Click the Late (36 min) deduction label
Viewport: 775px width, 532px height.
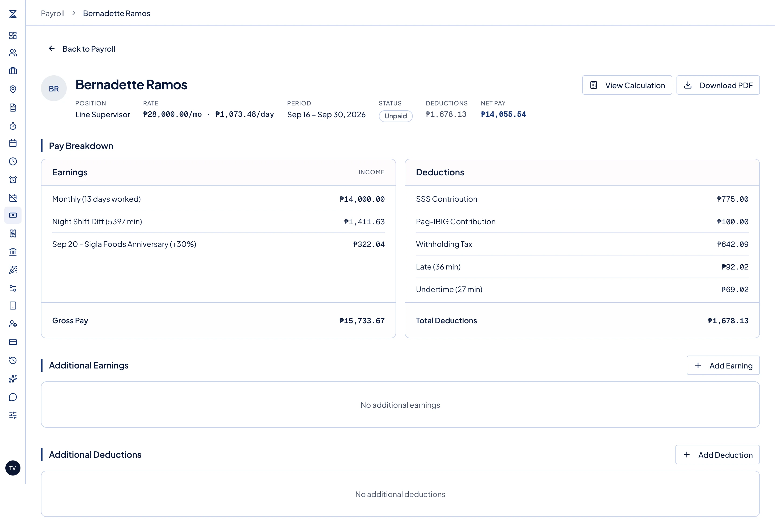pos(438,267)
